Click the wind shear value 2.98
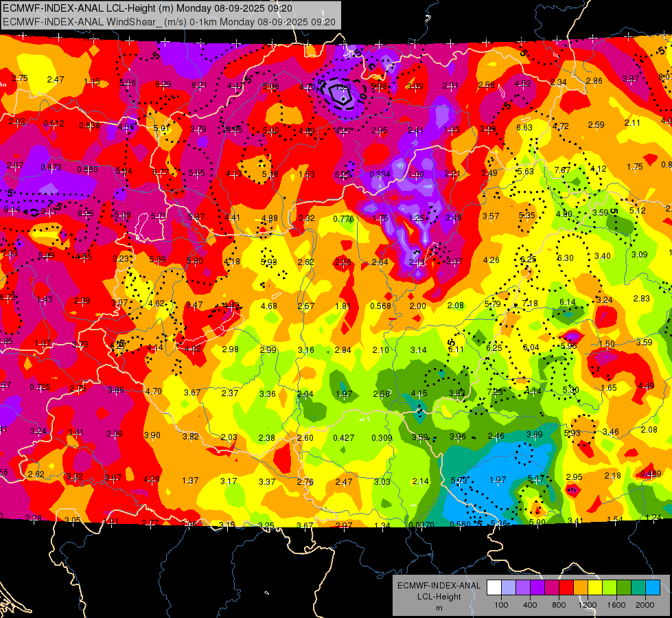Screen dimensions: 672x618 tap(231, 349)
